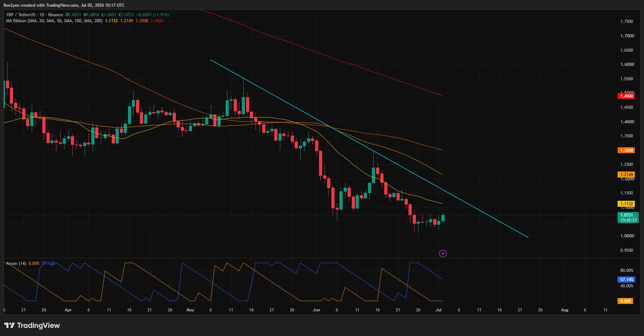Click the orange 1.3008 price axis label
The image size is (644, 336).
click(x=626, y=150)
